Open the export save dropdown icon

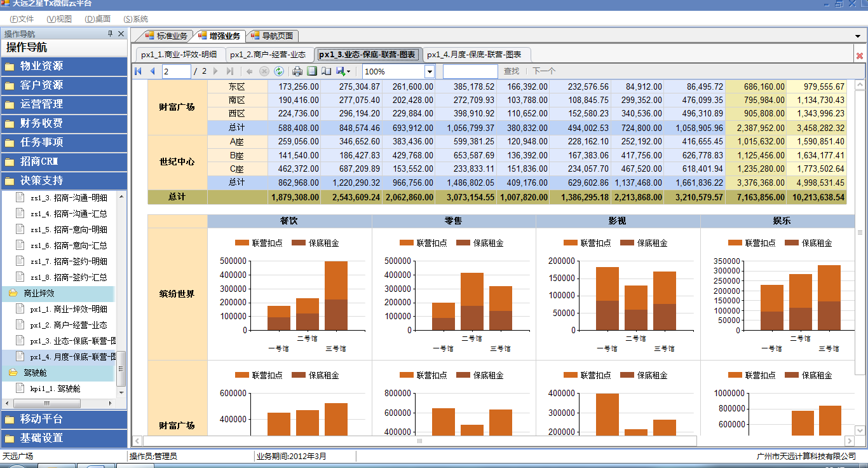click(x=343, y=71)
